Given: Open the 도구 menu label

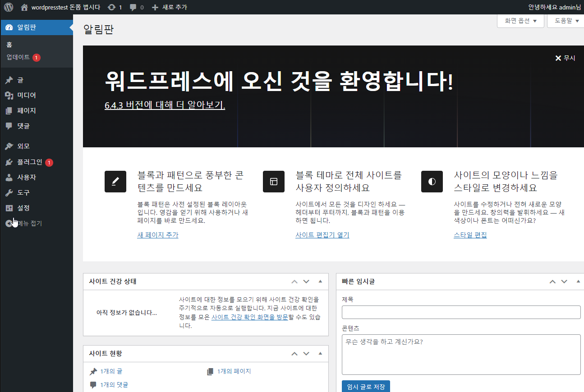Looking at the screenshot, I should coord(23,193).
